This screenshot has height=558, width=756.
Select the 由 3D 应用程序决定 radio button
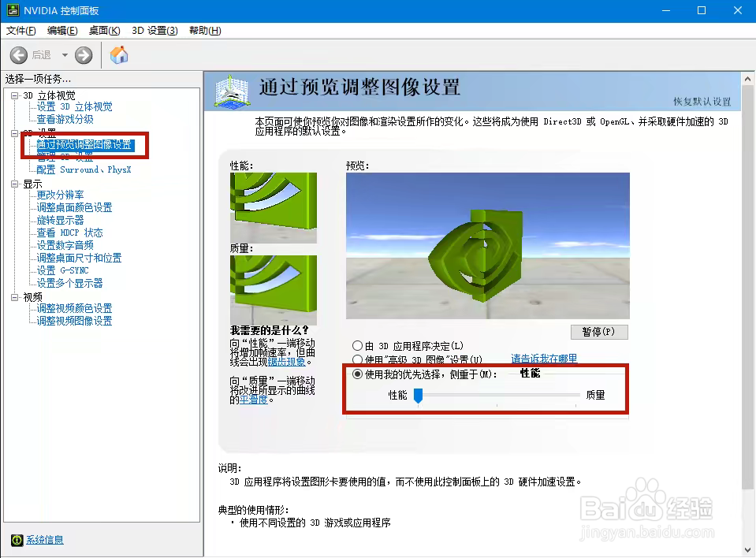(x=356, y=345)
